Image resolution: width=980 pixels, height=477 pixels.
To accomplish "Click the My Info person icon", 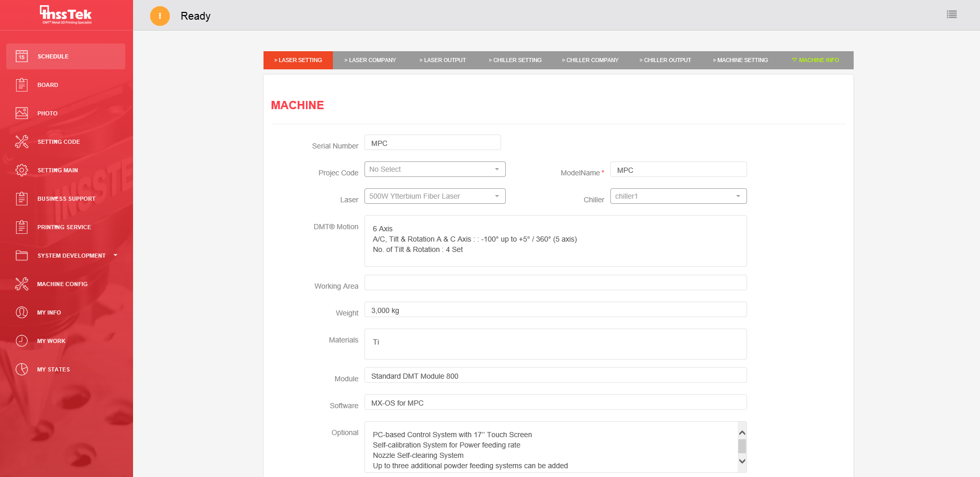I will click(x=22, y=312).
